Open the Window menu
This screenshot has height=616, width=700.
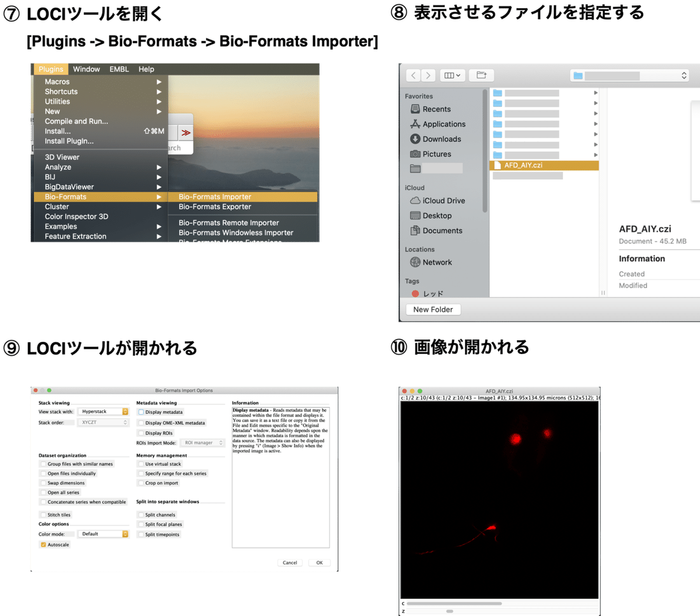[86, 69]
